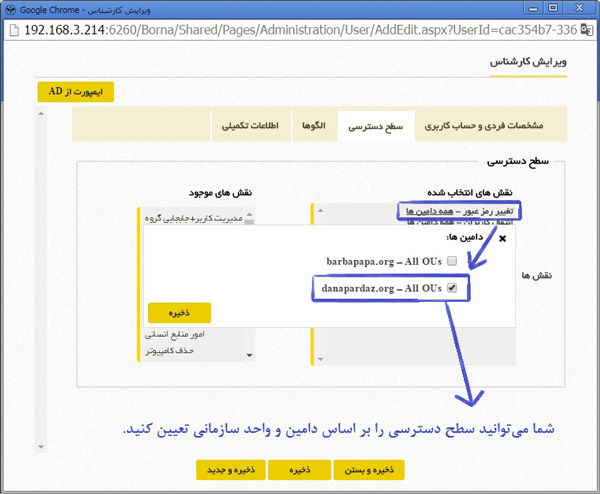Switch to the مشخصات فردی و حساب کاربری tab
600x494 pixels.
click(x=484, y=126)
